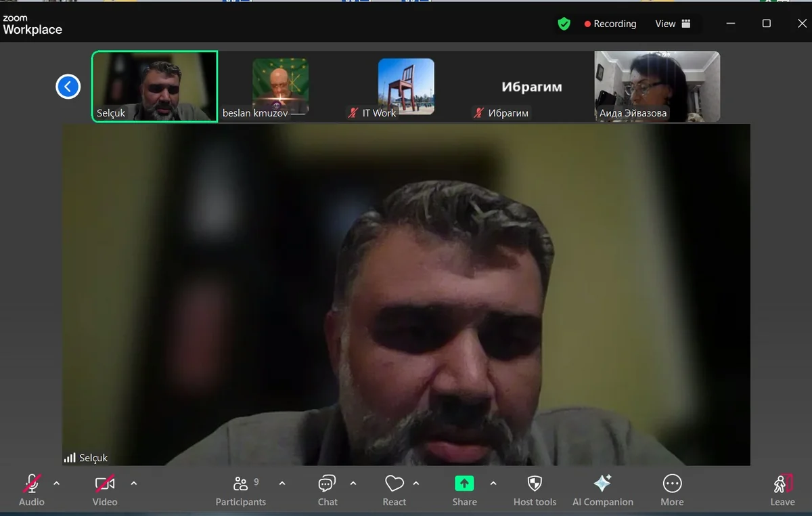812x516 pixels.
Task: Expand the Participants options arrow
Action: [282, 483]
